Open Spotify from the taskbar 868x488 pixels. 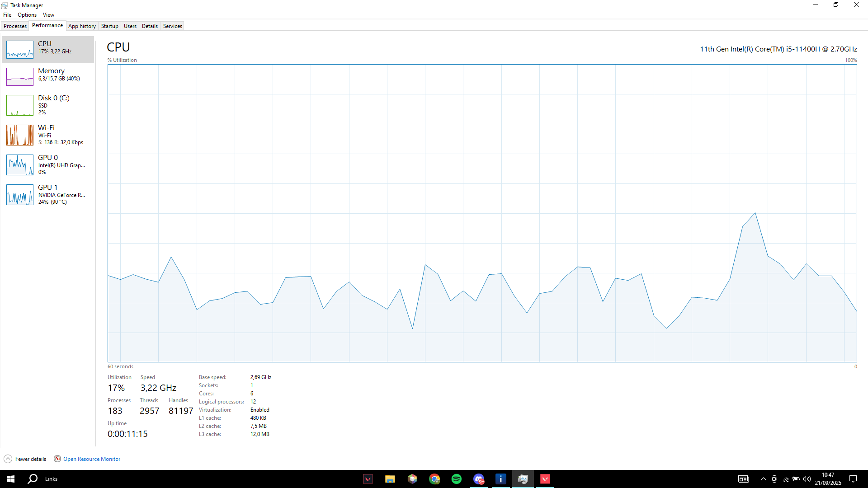point(457,479)
